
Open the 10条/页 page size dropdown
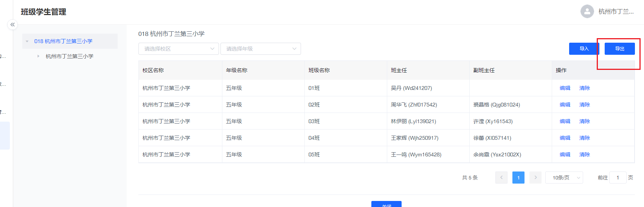[x=564, y=178]
